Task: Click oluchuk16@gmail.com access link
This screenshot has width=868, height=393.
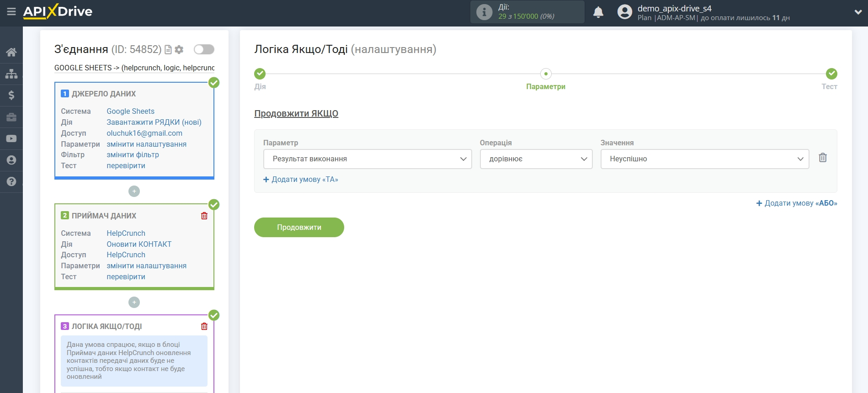Action: [x=144, y=133]
